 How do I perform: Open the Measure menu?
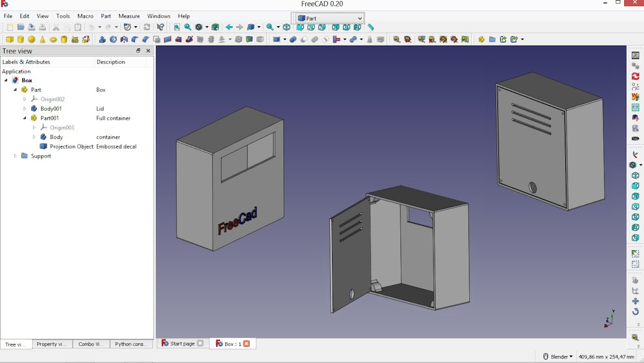[129, 16]
